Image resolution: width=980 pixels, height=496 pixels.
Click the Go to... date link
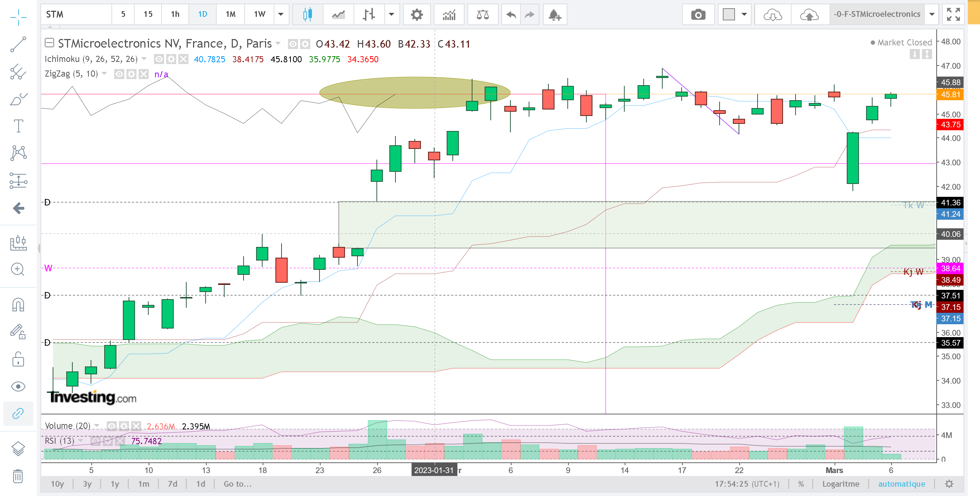[237, 484]
